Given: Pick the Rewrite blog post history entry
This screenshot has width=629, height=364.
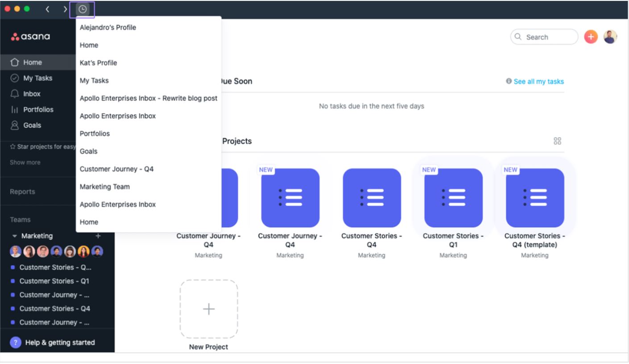Looking at the screenshot, I should click(149, 98).
